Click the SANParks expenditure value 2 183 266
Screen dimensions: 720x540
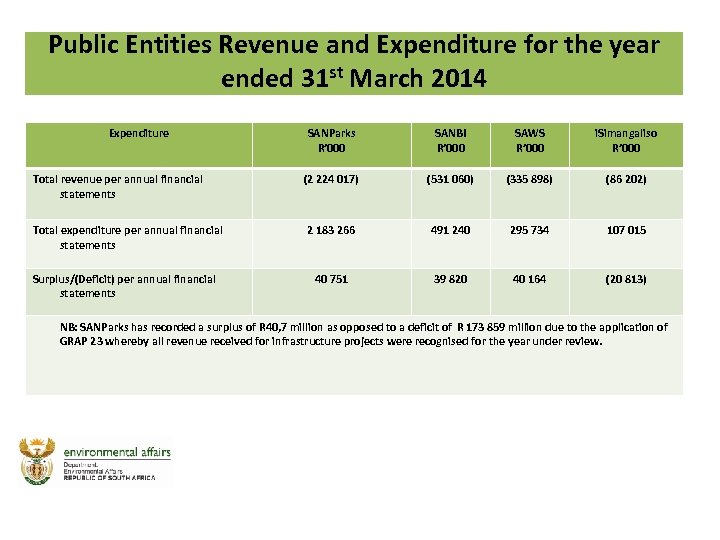click(x=331, y=230)
